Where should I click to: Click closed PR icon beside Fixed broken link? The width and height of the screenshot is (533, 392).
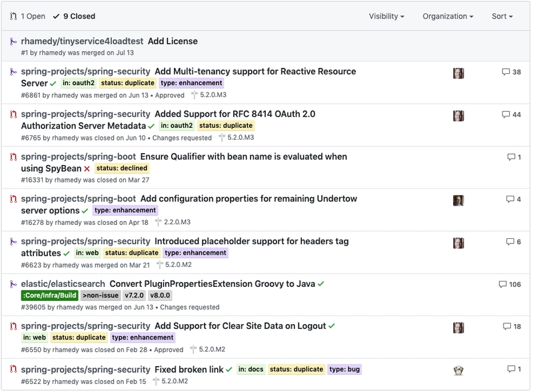pyautogui.click(x=13, y=369)
